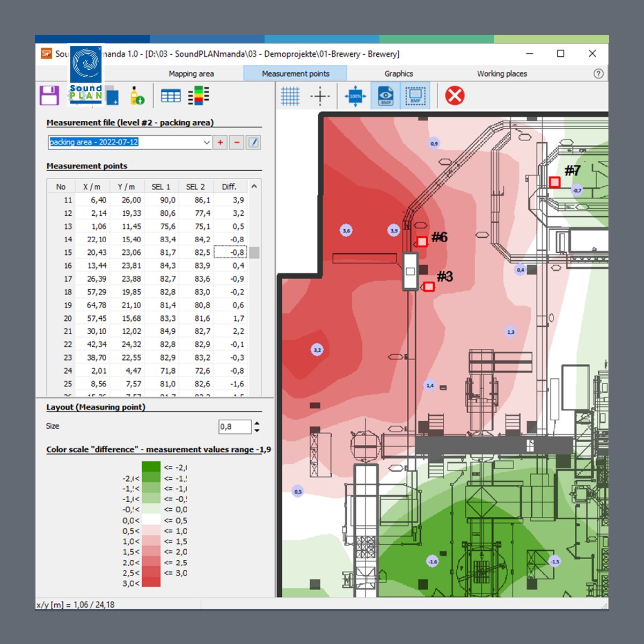
Task: Add new level with blue pages icon
Action: coord(112,96)
